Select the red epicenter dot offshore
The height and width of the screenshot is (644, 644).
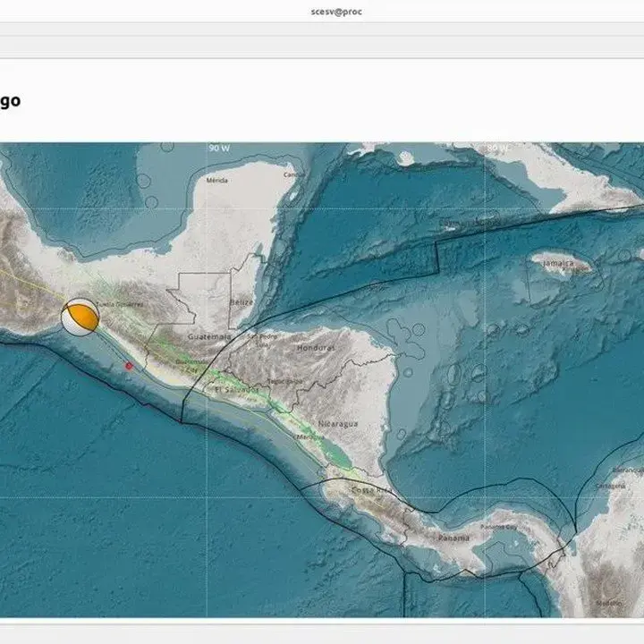click(129, 366)
